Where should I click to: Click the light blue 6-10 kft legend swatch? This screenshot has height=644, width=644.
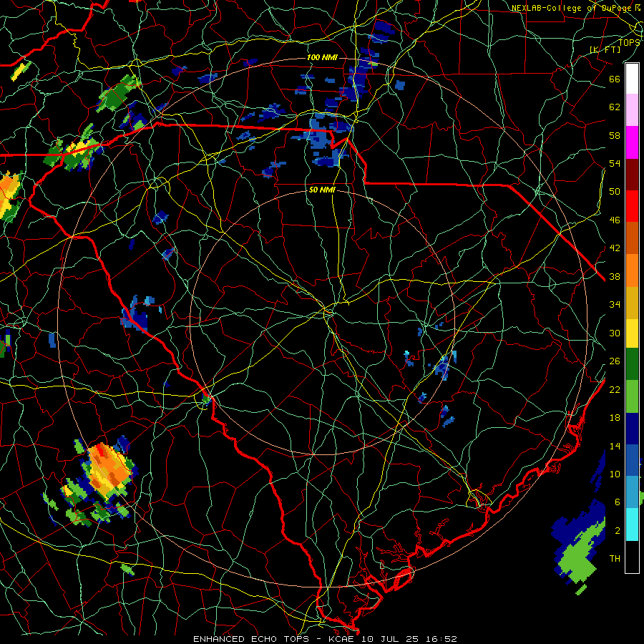pos(632,492)
